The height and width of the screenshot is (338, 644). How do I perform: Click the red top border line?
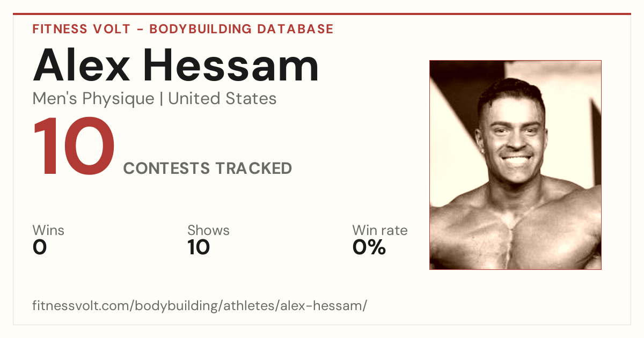pos(322,14)
